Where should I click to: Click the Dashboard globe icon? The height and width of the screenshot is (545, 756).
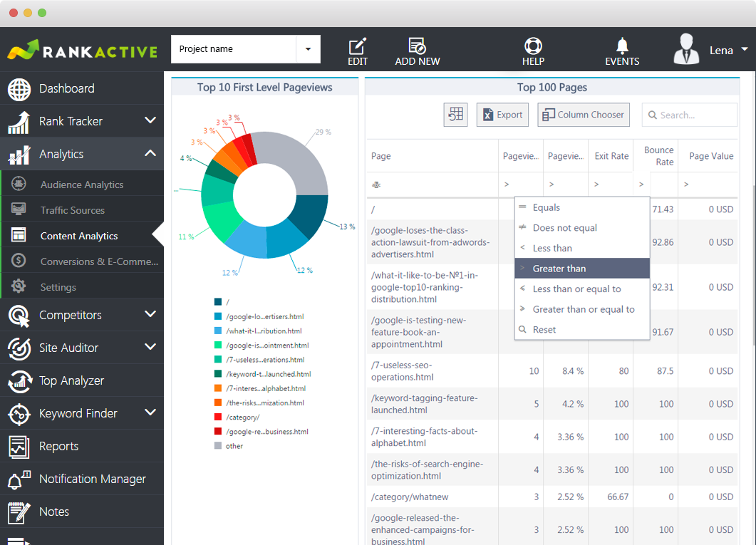(19, 89)
